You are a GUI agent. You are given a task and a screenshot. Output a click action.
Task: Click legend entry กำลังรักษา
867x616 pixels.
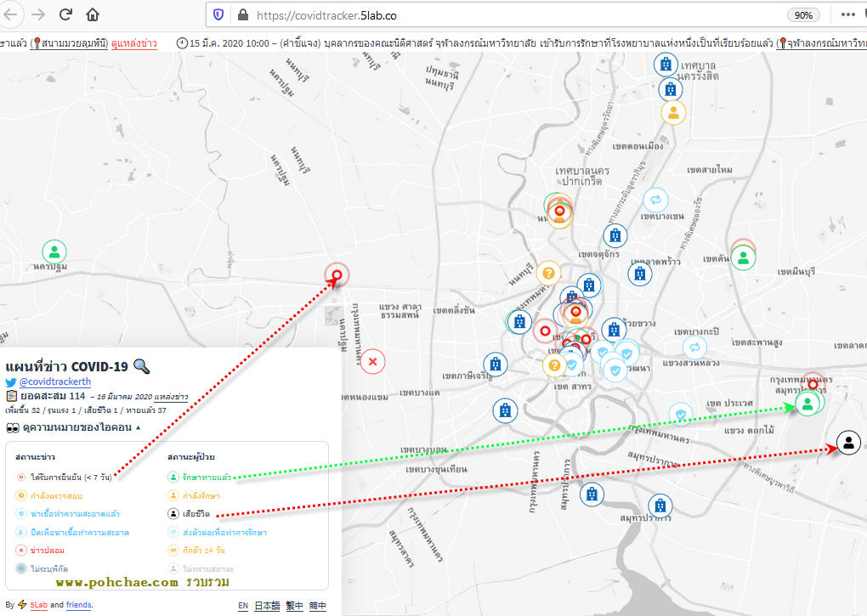[194, 495]
